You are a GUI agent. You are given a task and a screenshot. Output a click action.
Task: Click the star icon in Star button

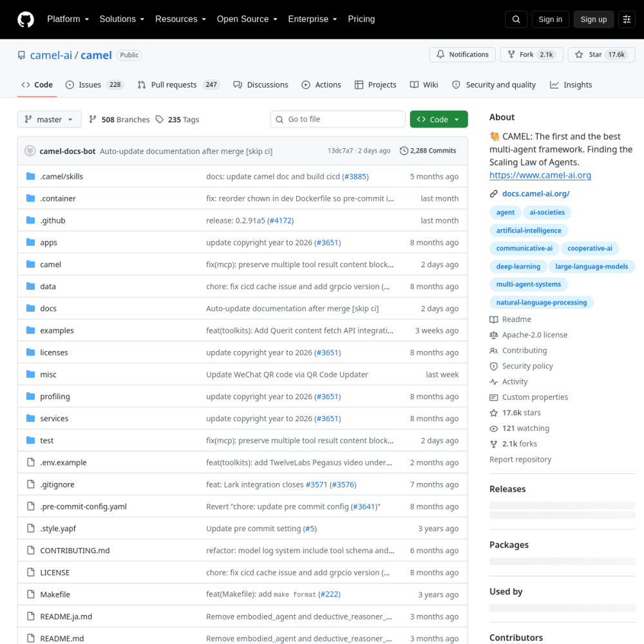click(579, 55)
